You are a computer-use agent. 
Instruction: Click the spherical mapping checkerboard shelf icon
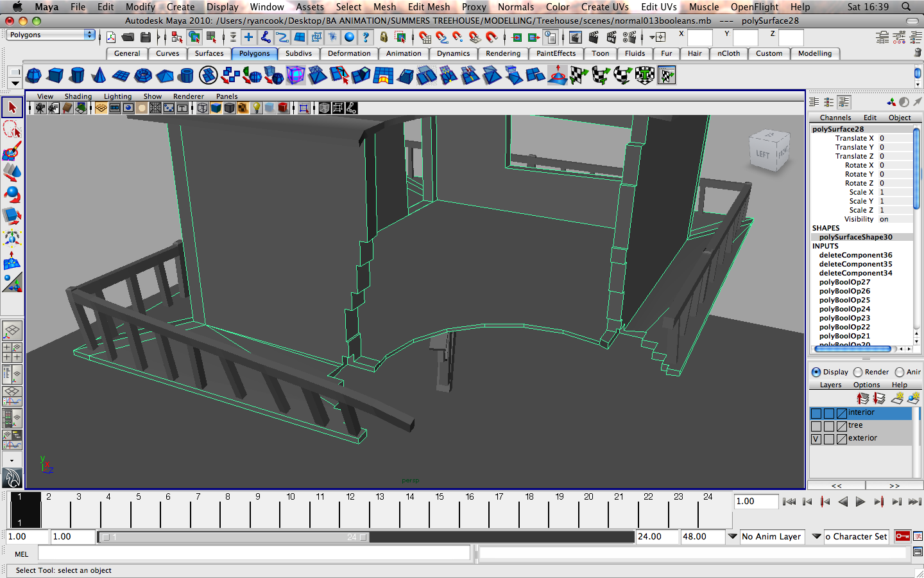[x=622, y=76]
